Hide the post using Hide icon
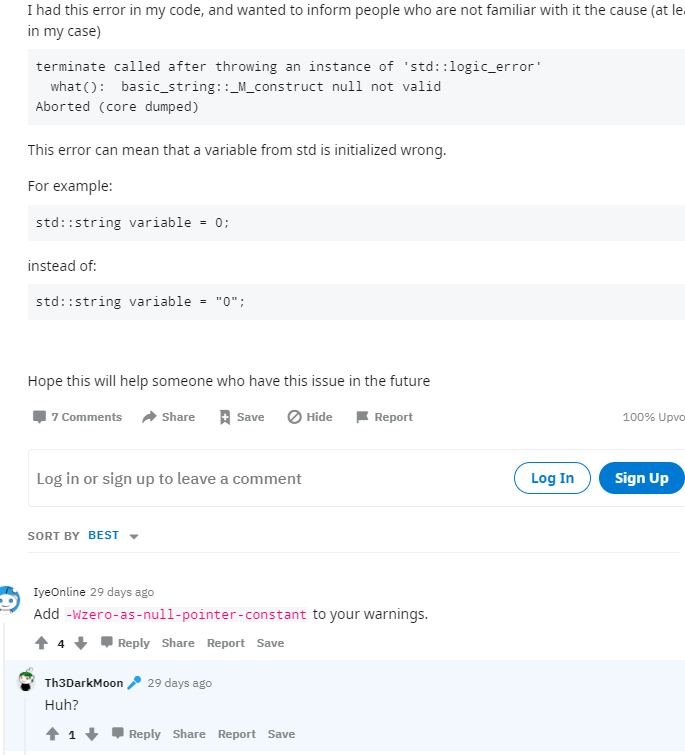The image size is (685, 755). [x=295, y=417]
